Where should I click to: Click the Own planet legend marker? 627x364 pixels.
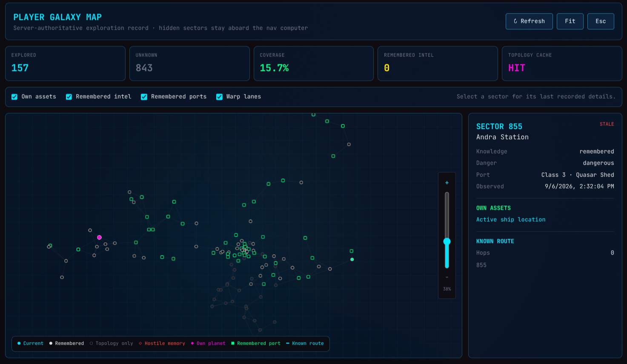click(192, 344)
